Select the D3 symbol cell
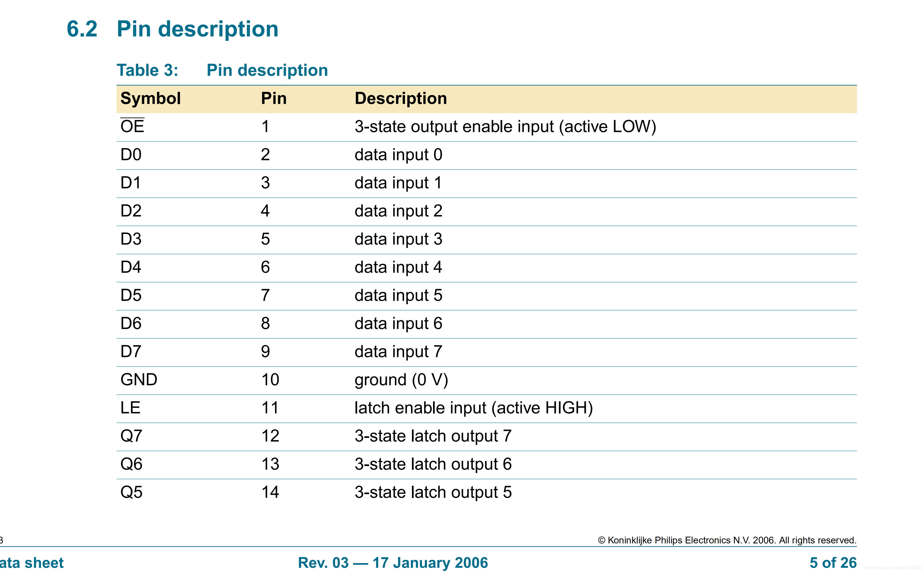The image size is (924, 572). pyautogui.click(x=131, y=239)
